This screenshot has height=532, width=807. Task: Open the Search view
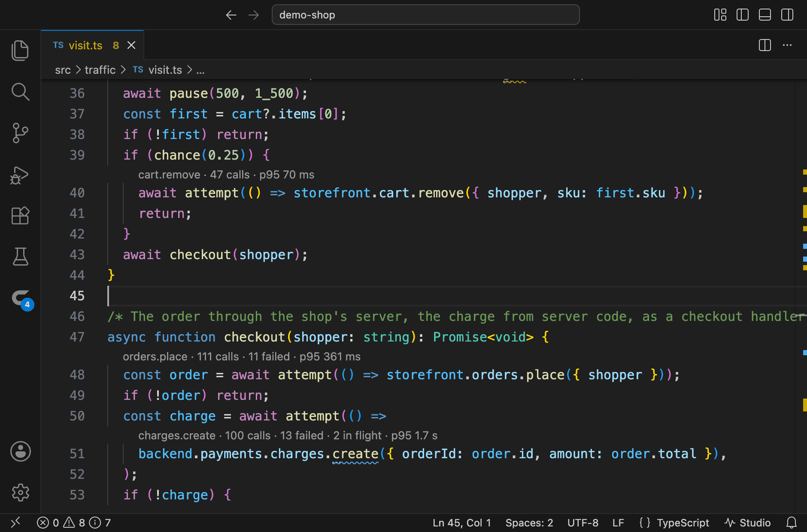click(x=20, y=92)
